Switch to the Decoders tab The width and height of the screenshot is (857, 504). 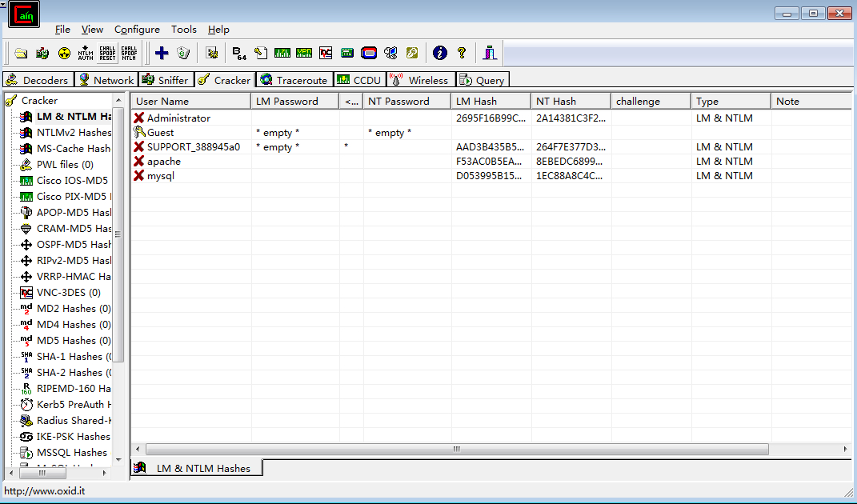(38, 80)
